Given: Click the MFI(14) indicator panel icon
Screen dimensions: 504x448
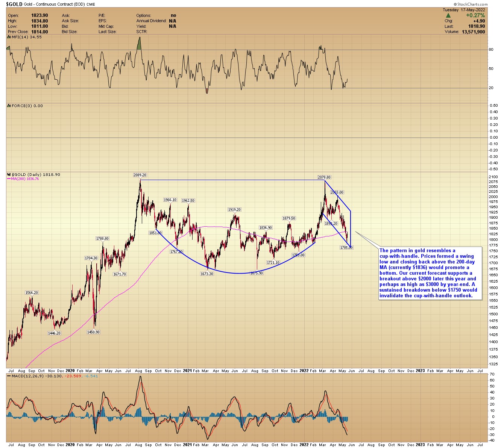Looking at the screenshot, I should click(x=9, y=37).
